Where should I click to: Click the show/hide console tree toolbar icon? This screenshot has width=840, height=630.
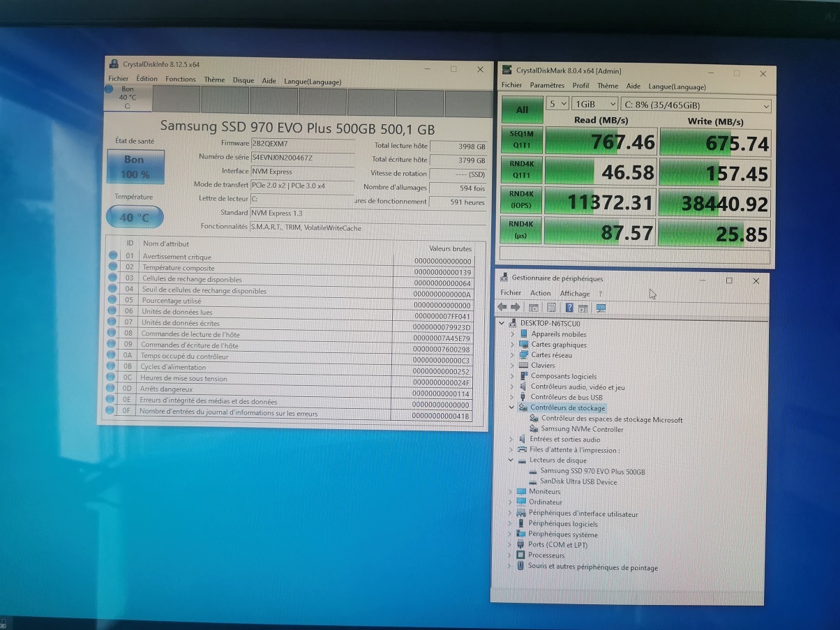click(x=534, y=308)
